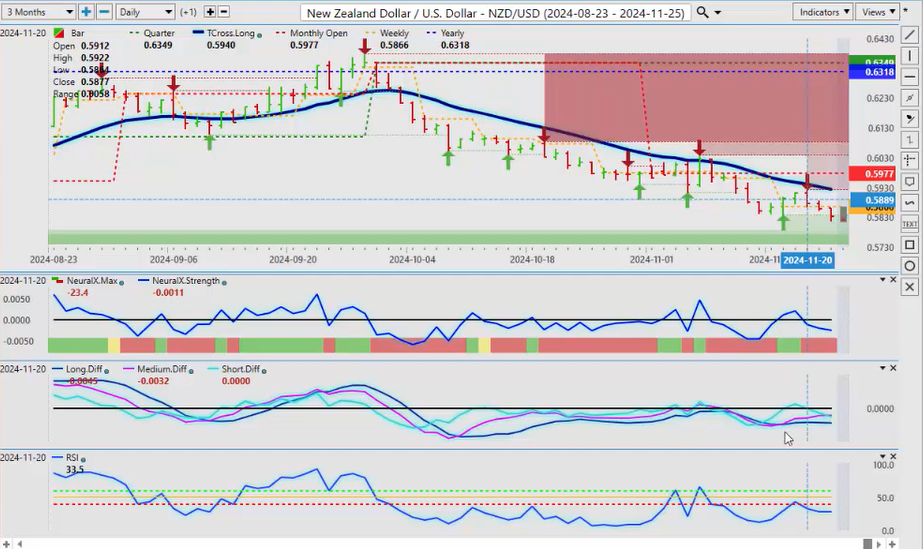Open the Indicators menu
The width and height of the screenshot is (923, 549).
(822, 12)
